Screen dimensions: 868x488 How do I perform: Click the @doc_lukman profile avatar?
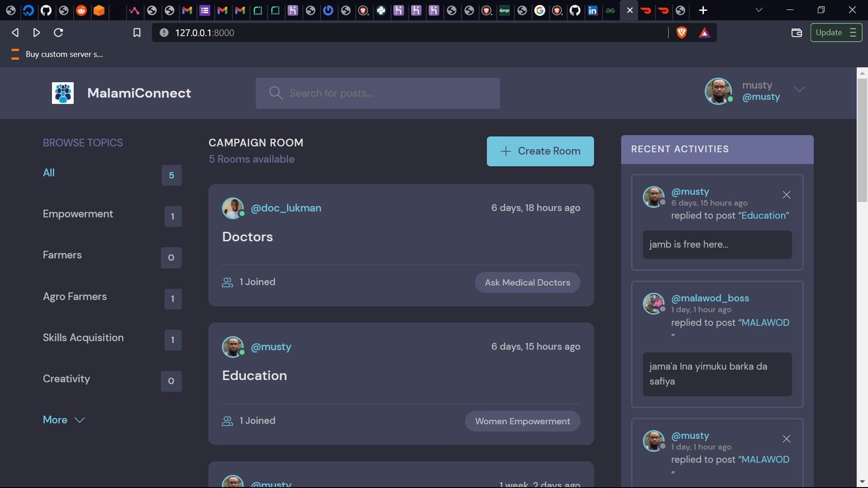coord(232,208)
